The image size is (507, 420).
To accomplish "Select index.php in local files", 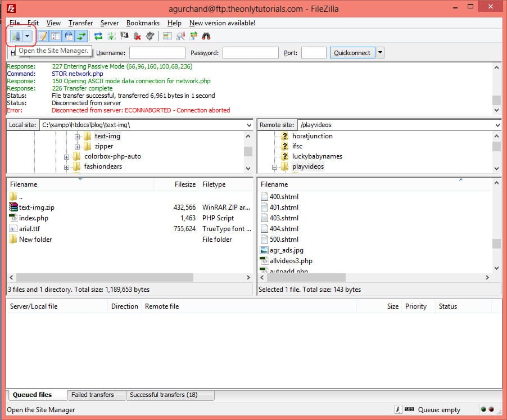I will (x=33, y=218).
